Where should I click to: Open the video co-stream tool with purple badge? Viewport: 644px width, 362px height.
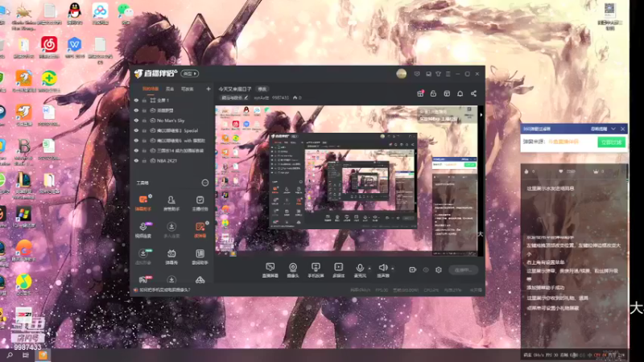[x=143, y=230]
